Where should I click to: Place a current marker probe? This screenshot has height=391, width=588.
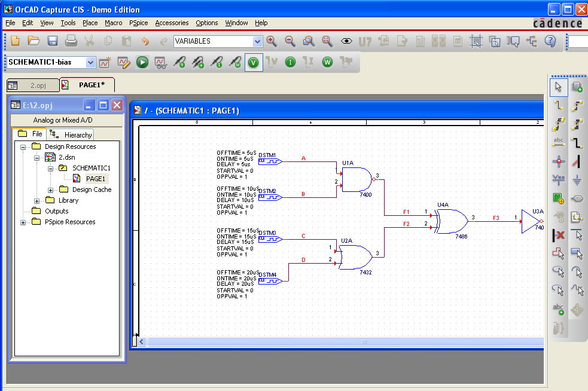(217, 62)
